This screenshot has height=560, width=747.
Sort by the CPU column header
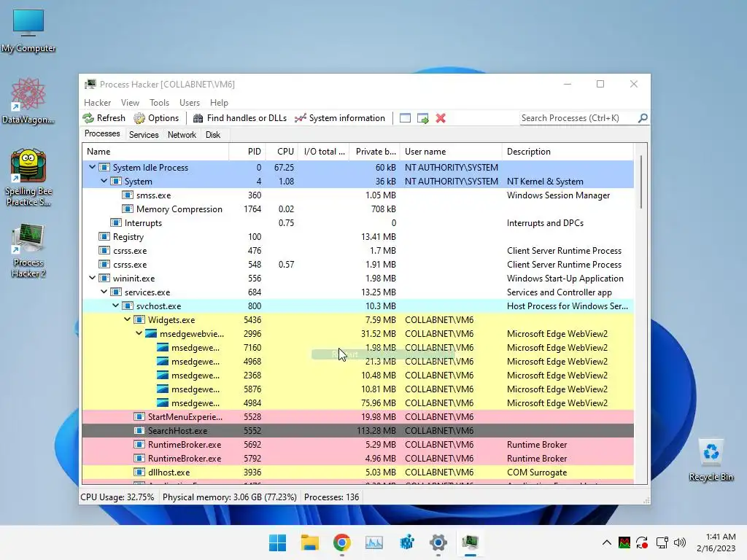pos(282,152)
